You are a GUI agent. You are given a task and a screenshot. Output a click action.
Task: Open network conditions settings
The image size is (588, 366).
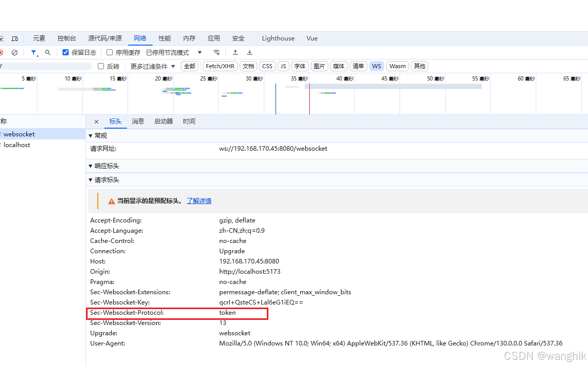[216, 52]
